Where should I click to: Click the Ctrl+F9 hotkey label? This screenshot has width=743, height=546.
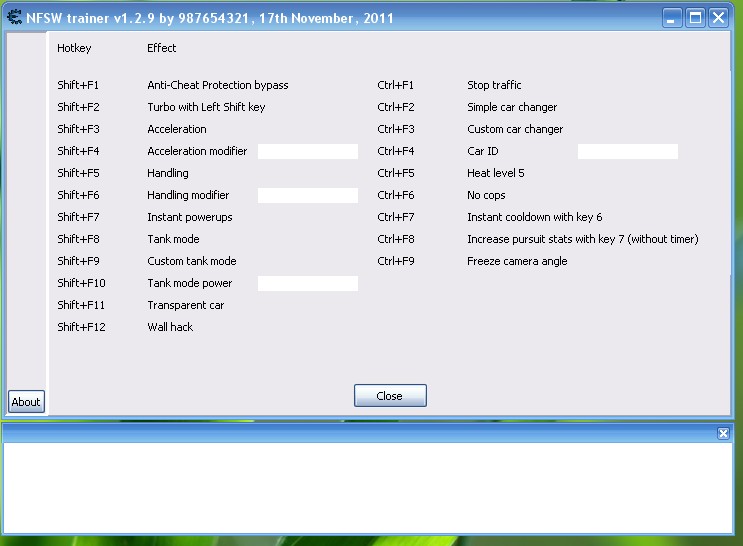396,261
